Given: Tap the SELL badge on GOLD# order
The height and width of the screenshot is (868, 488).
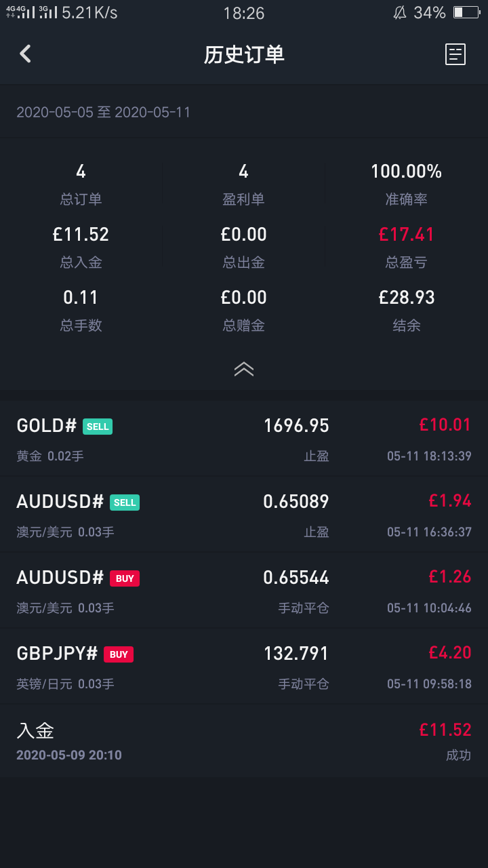Looking at the screenshot, I should pyautogui.click(x=98, y=427).
